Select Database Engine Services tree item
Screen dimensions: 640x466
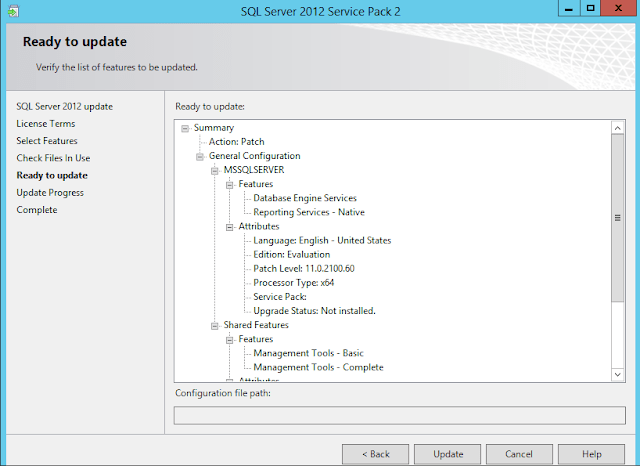tap(304, 199)
